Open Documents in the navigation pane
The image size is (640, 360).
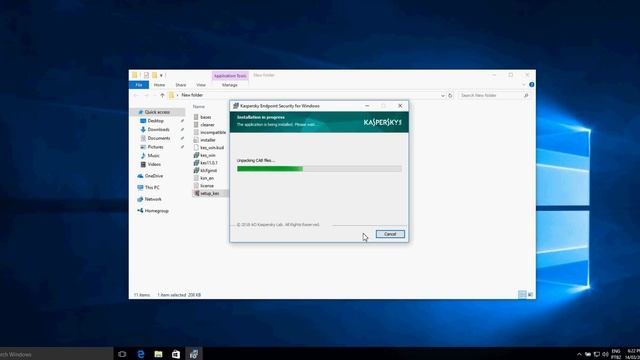(159, 138)
